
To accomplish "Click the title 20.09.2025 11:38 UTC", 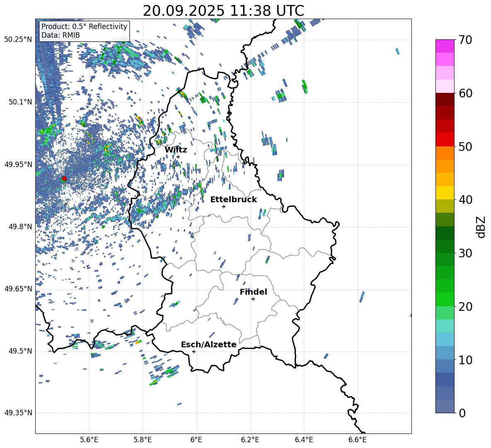I will coord(223,11).
